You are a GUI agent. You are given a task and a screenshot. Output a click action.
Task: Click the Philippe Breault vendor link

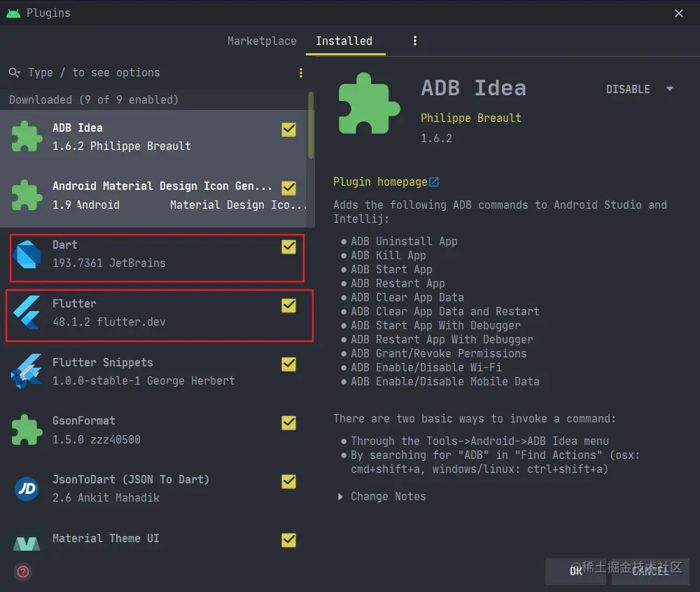(471, 118)
